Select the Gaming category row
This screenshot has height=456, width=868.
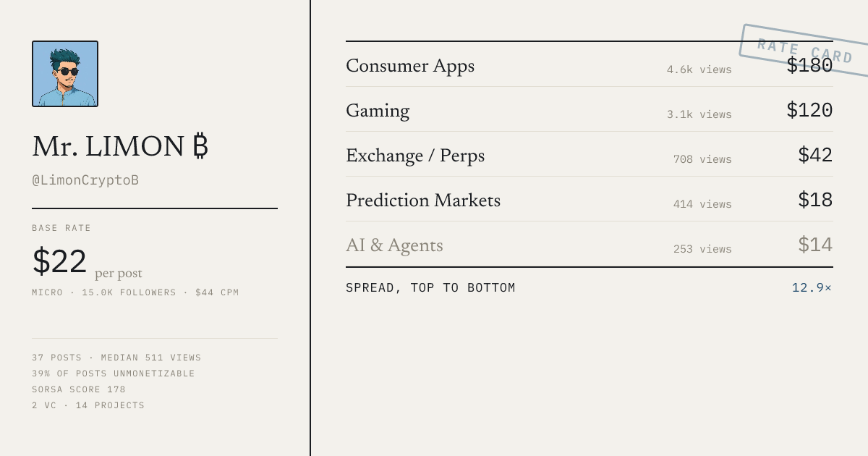(x=590, y=109)
